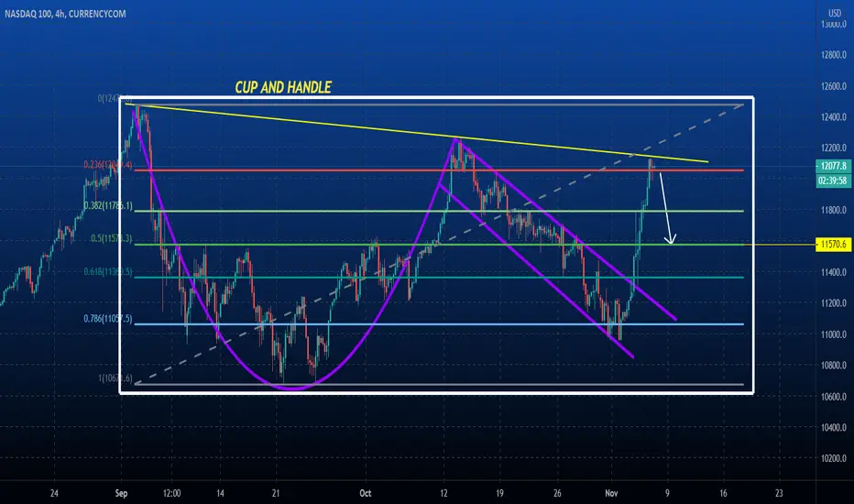
Task: Click the 24 date label on time axis
Action: point(54,493)
